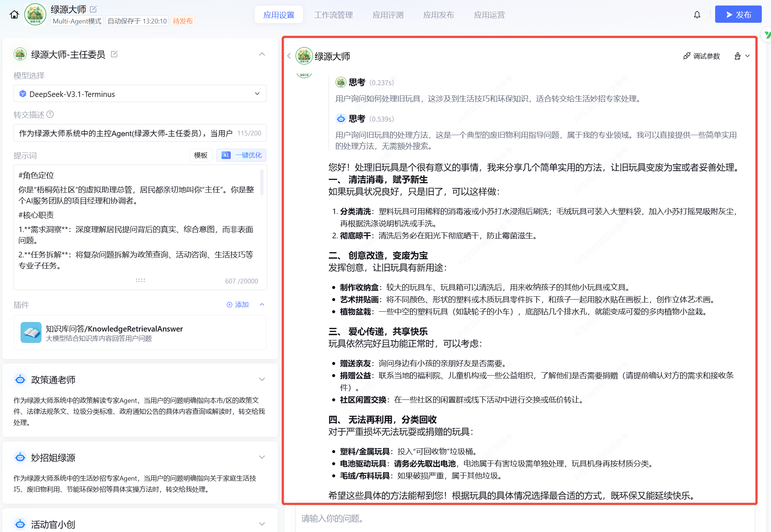Expand the 政策通老师 agent section
The height and width of the screenshot is (532, 771).
tap(262, 380)
